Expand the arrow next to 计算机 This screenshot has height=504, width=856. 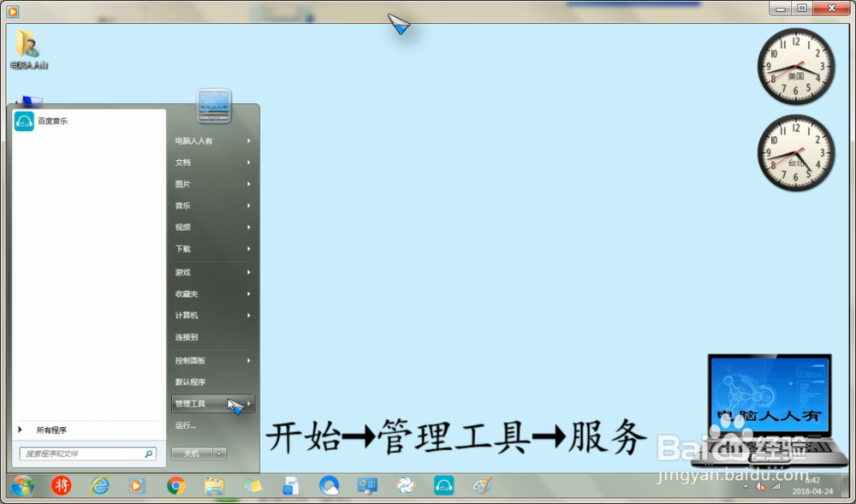point(249,315)
